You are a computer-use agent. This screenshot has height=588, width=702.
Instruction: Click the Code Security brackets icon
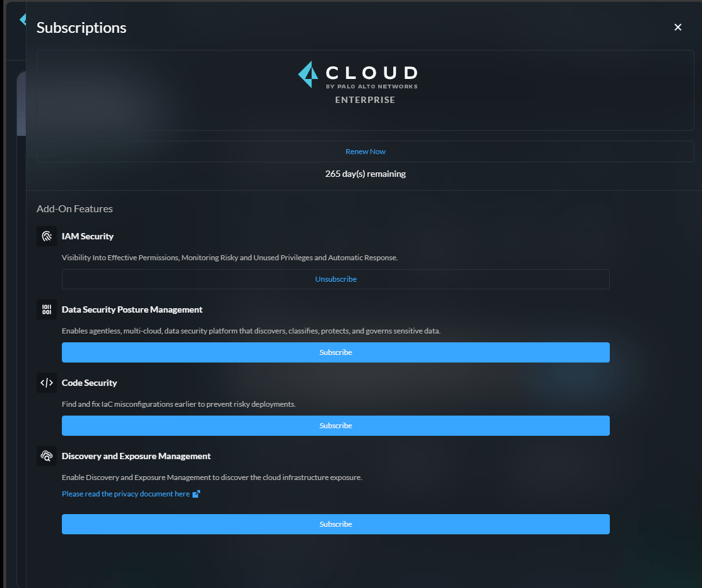point(47,383)
